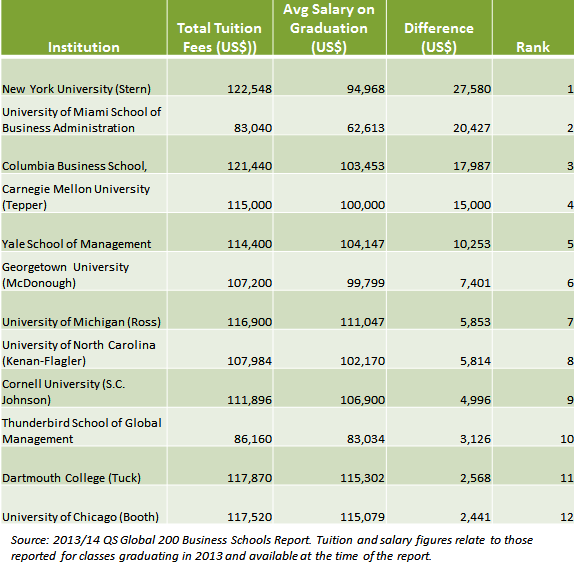Click difference value 4,996

475,400
